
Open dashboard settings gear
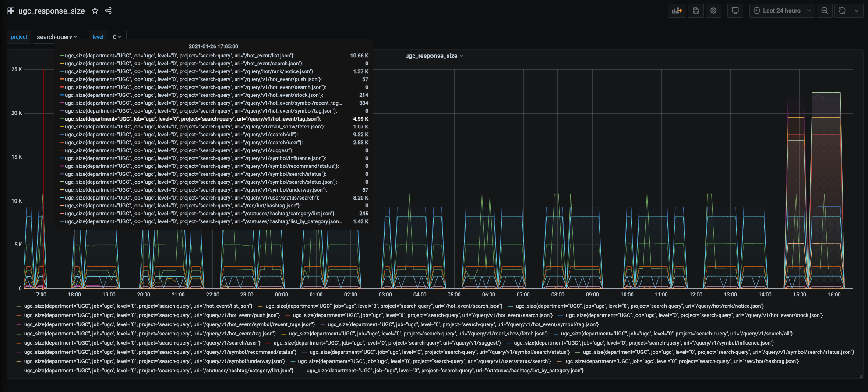point(713,11)
